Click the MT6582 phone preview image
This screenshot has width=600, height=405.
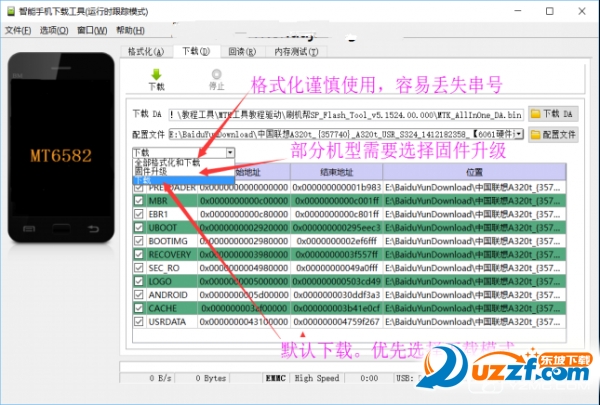pos(61,147)
